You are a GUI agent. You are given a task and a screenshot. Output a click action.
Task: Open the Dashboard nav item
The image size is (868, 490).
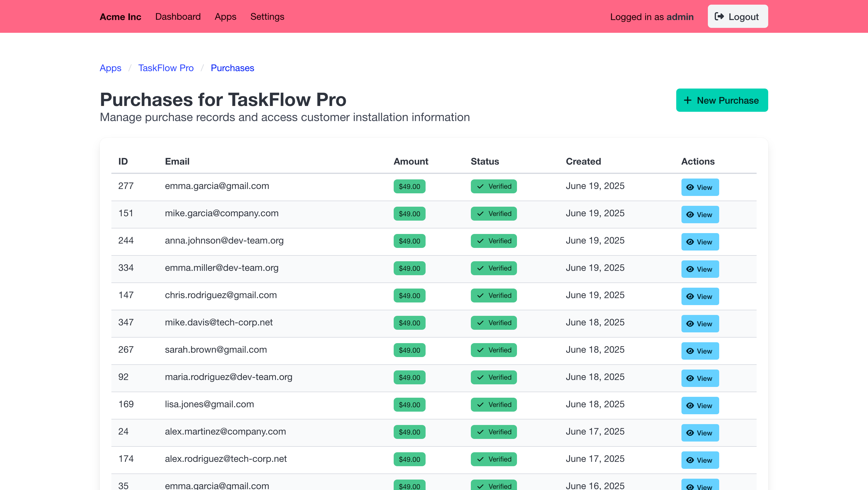(178, 17)
